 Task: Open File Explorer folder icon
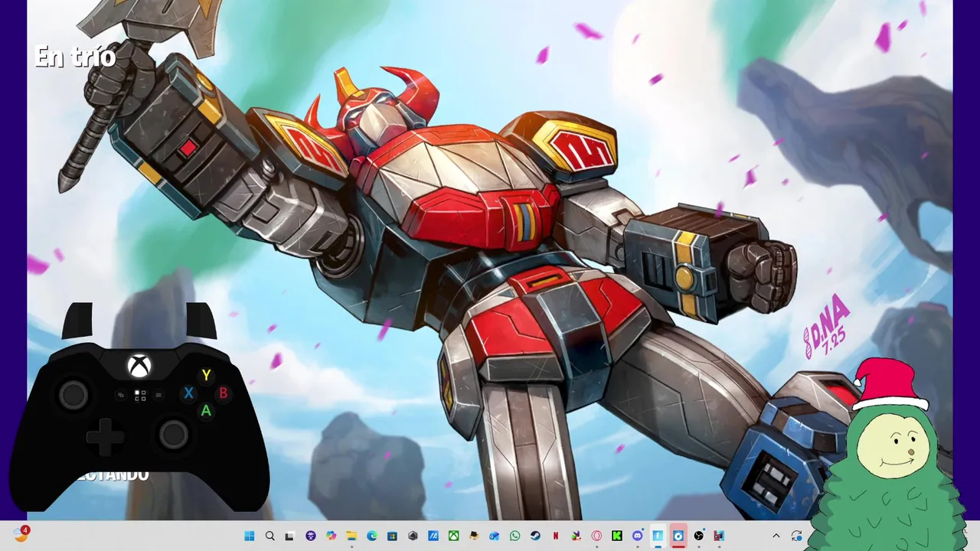coord(351,536)
